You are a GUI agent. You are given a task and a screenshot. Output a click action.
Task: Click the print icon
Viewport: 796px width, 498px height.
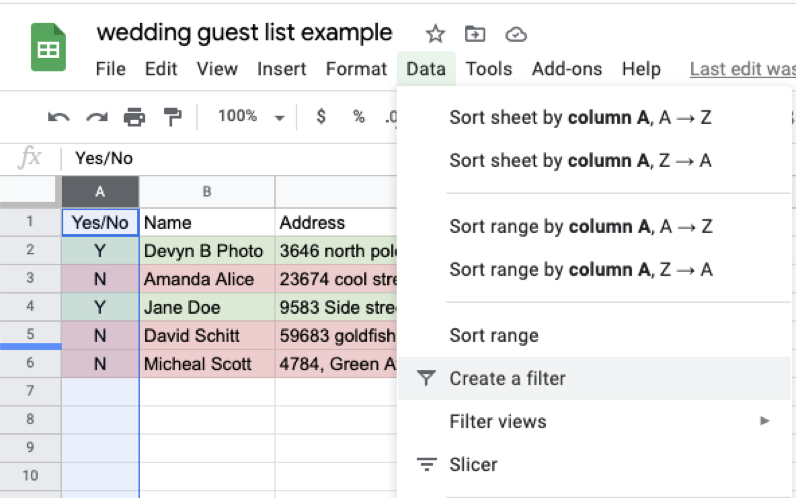coord(134,117)
